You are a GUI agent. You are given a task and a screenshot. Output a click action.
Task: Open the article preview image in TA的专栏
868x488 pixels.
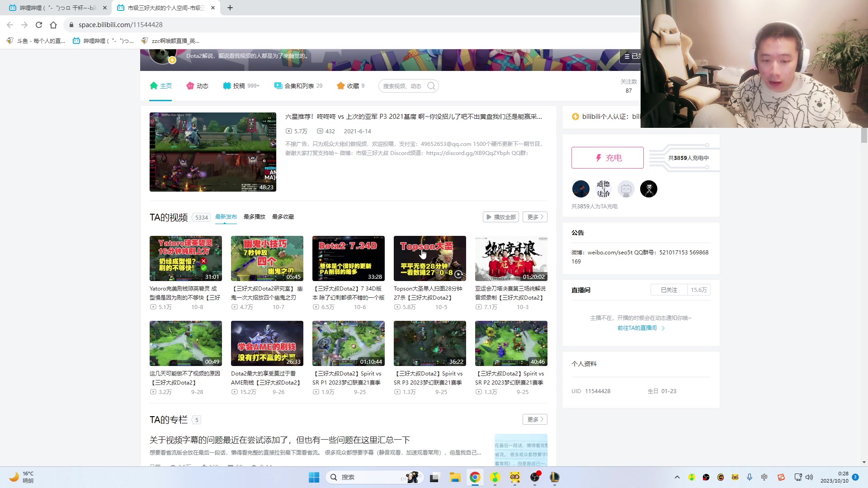[521, 450]
